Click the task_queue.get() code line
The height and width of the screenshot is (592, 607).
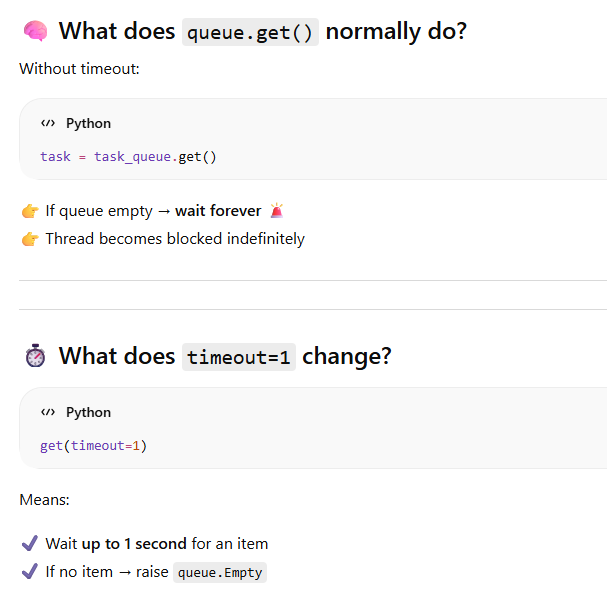coord(128,157)
